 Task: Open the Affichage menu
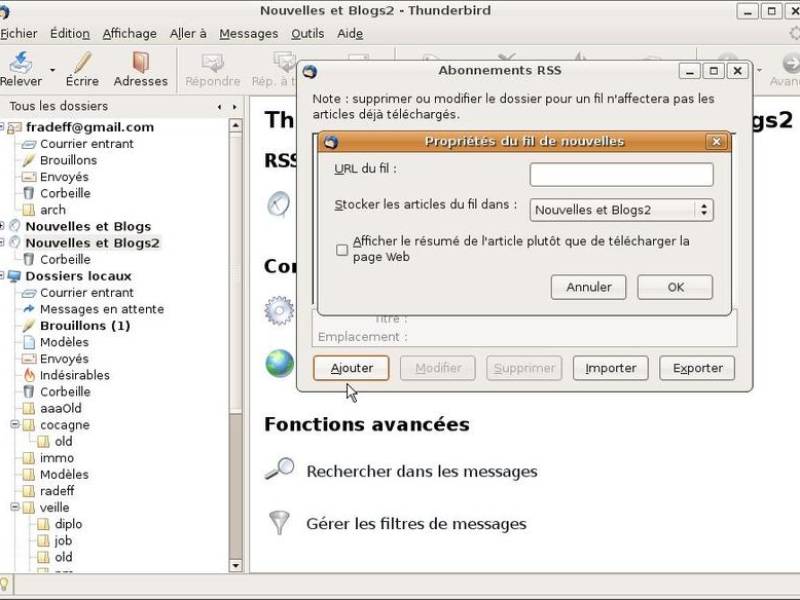130,34
